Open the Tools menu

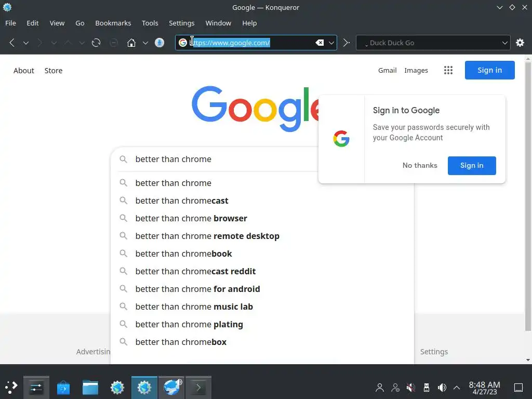pos(150,23)
